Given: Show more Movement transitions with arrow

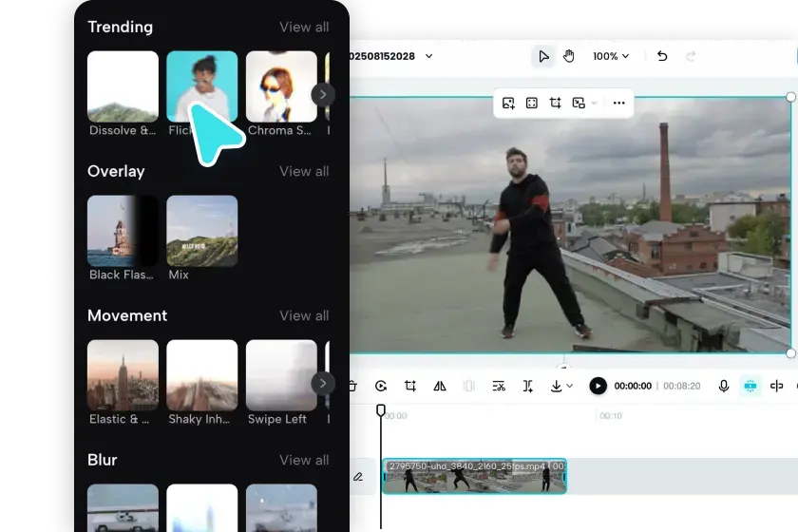Looking at the screenshot, I should coord(323,384).
